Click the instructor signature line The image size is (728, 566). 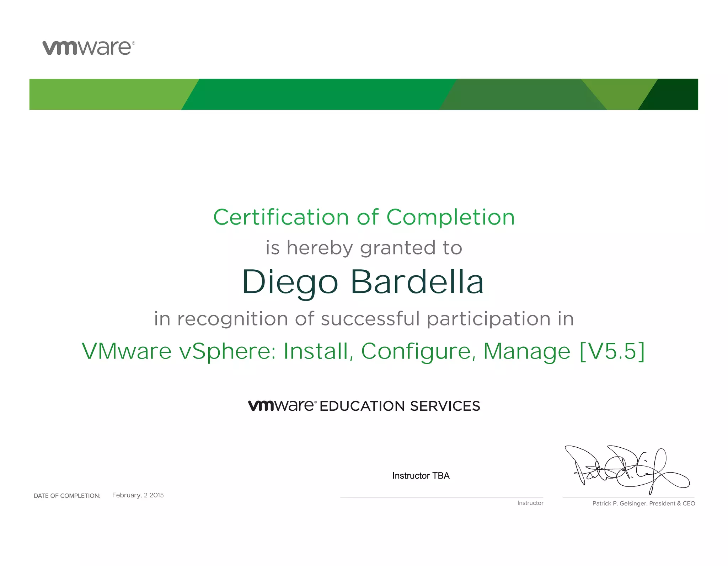tap(441, 497)
